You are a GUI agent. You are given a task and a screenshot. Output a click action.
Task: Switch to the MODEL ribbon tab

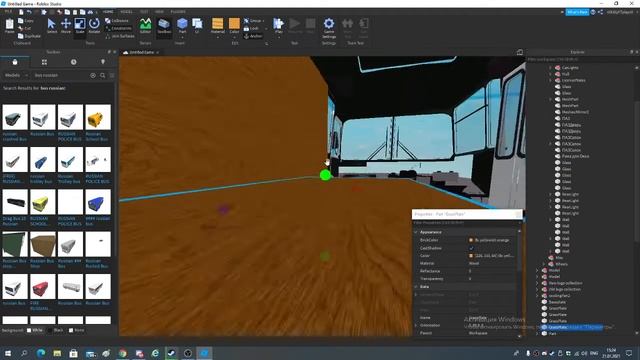[x=126, y=12]
